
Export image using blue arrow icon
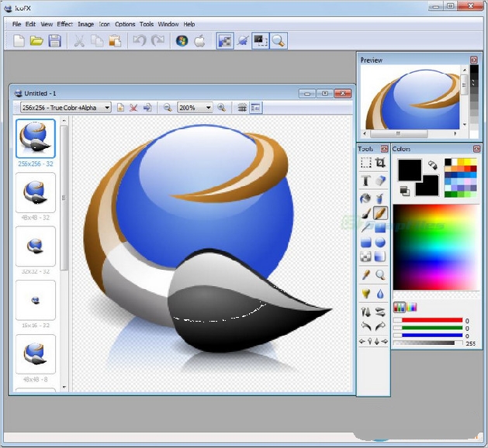tap(147, 108)
